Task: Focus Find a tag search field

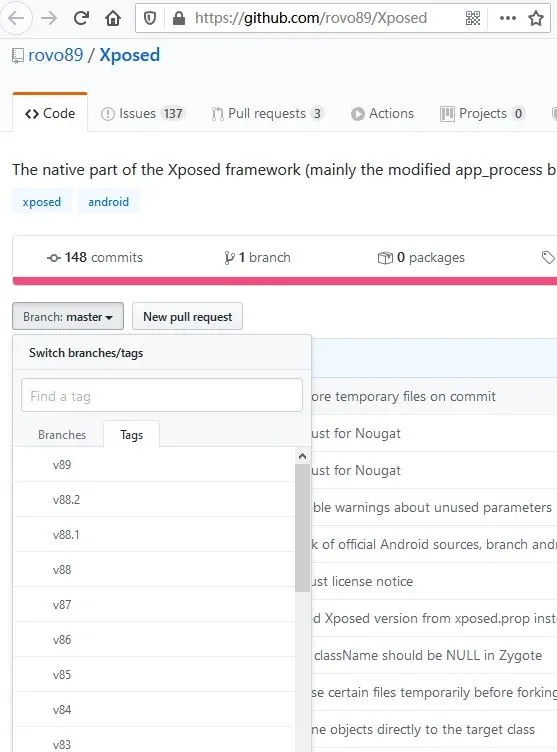Action: click(162, 396)
